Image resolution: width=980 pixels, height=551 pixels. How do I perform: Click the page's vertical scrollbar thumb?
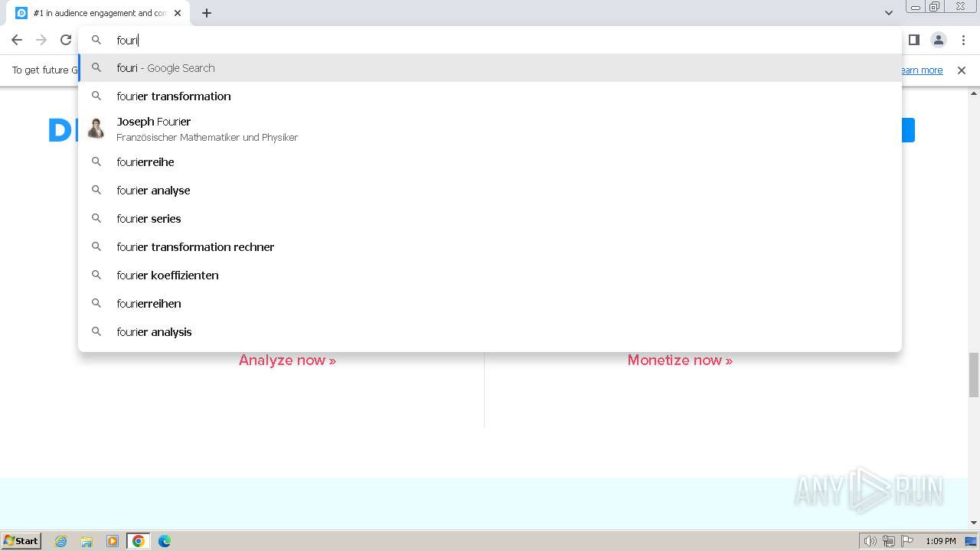click(974, 375)
